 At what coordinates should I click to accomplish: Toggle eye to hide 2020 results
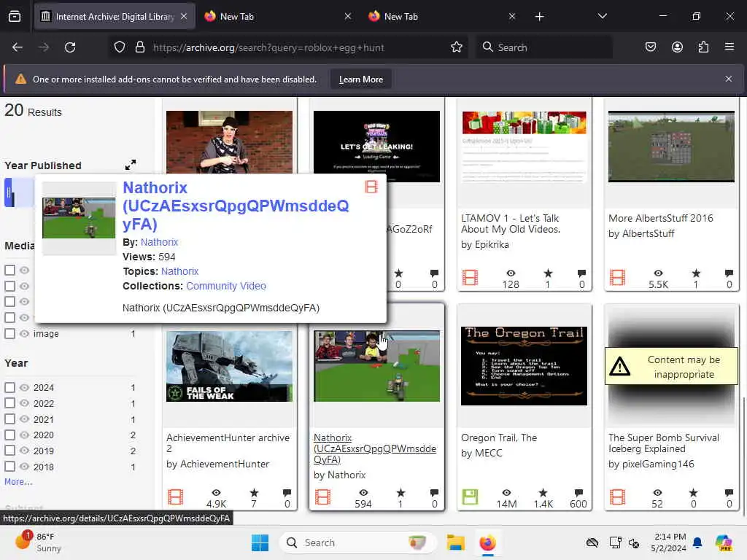24,435
